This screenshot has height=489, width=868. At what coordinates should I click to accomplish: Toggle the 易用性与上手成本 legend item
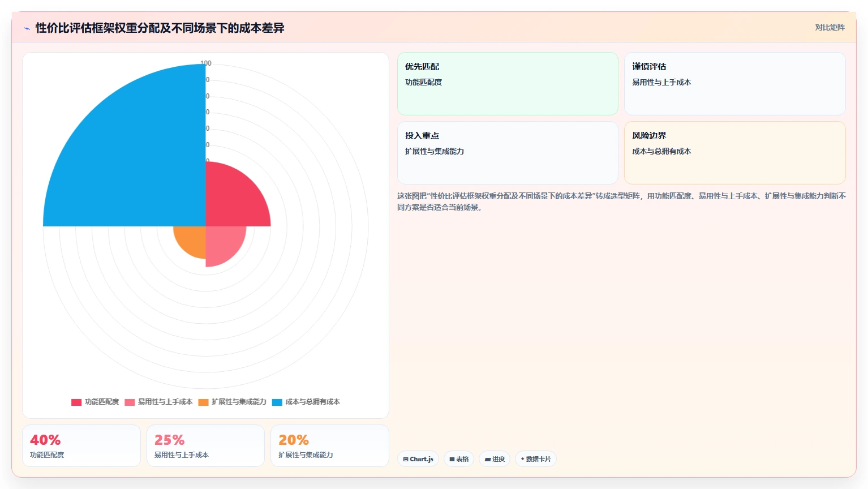(158, 402)
